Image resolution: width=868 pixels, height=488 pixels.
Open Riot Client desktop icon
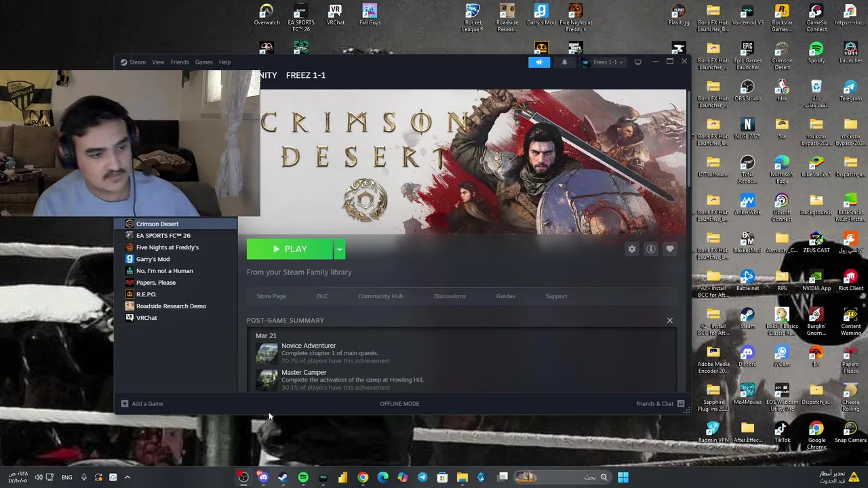point(850,281)
